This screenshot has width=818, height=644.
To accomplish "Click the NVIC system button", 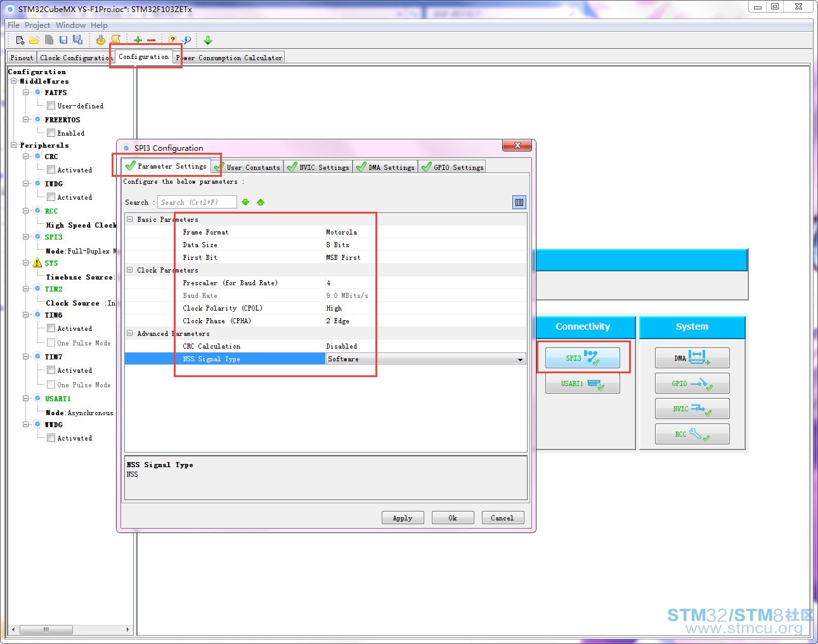I will [x=692, y=409].
